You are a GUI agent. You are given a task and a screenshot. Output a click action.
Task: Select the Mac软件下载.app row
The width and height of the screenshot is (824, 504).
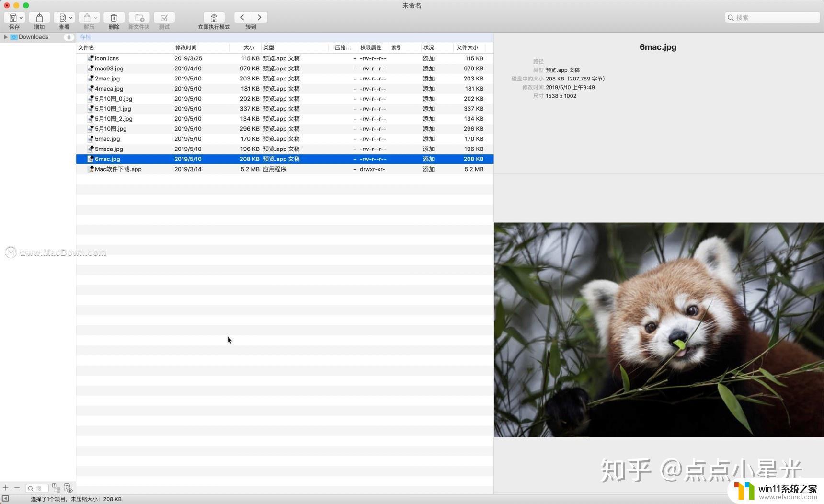click(x=285, y=169)
